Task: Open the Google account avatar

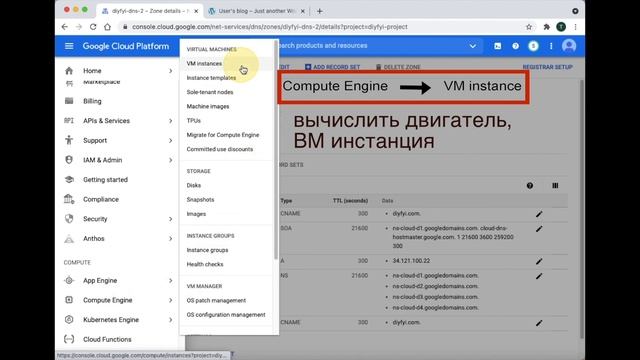Action: coord(569,46)
